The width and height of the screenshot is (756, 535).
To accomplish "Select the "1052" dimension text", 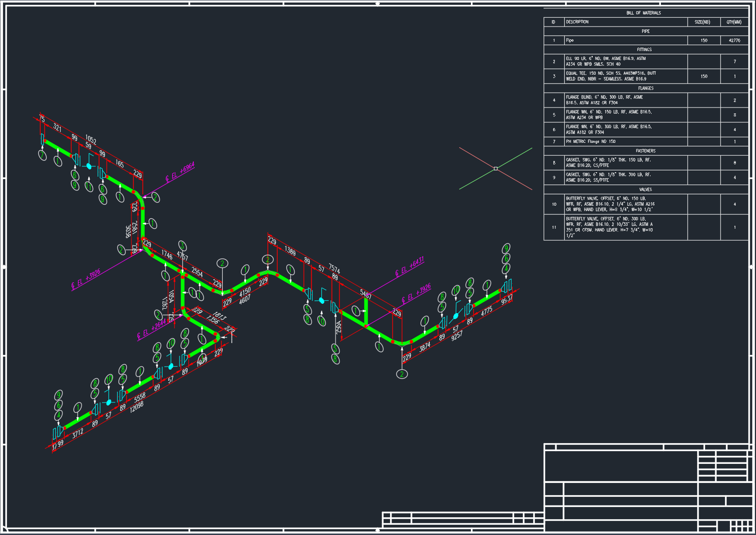I will pos(91,139).
